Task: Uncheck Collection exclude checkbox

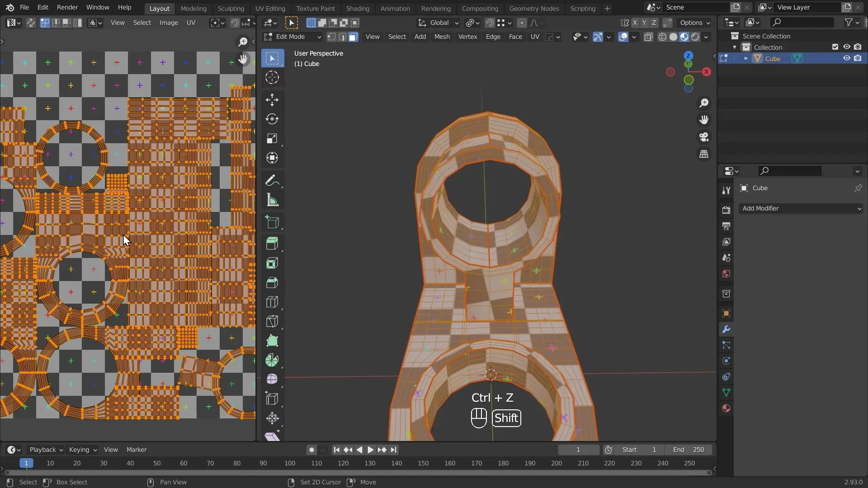Action: coord(835,47)
